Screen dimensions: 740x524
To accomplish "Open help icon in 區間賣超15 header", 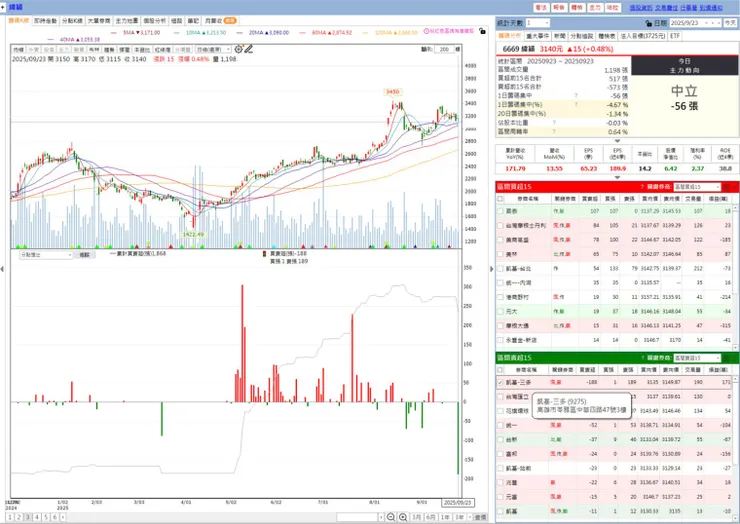I will tap(642, 358).
